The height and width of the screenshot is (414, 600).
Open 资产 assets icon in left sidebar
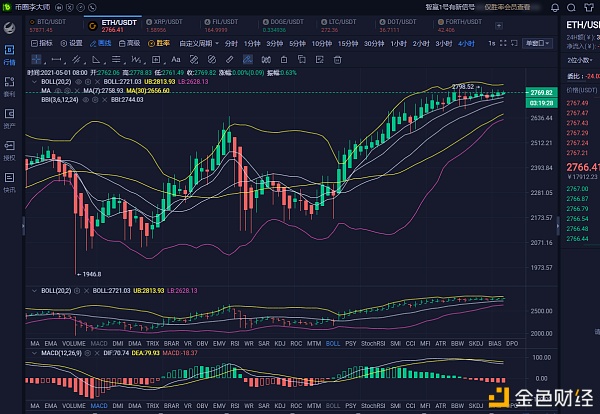coord(9,120)
